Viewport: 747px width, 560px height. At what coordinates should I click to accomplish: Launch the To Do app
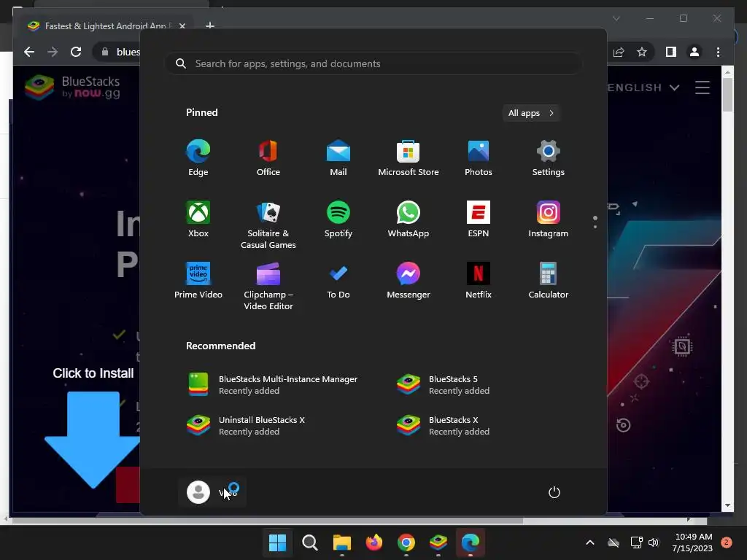(338, 281)
